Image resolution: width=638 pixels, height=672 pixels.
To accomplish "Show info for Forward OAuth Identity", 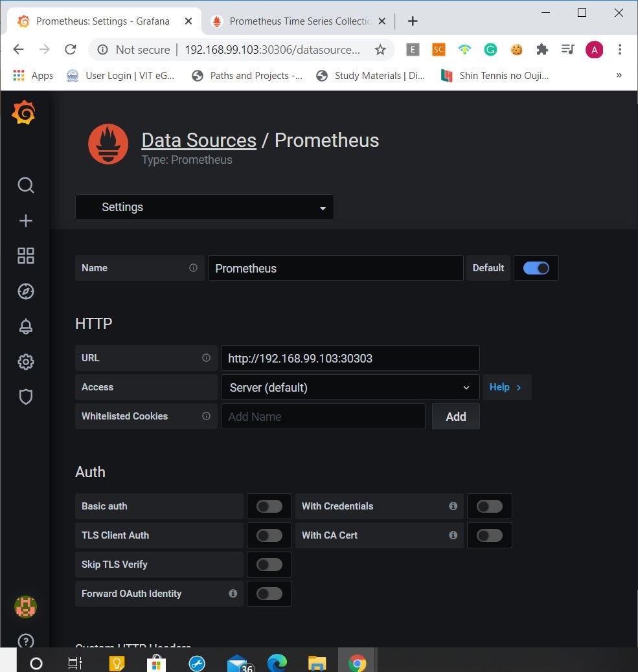I will pos(233,594).
